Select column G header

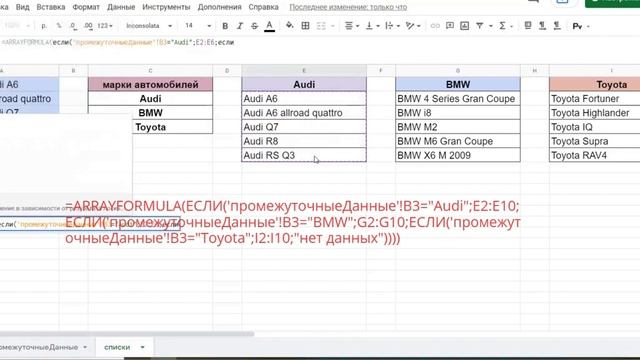[x=458, y=71]
